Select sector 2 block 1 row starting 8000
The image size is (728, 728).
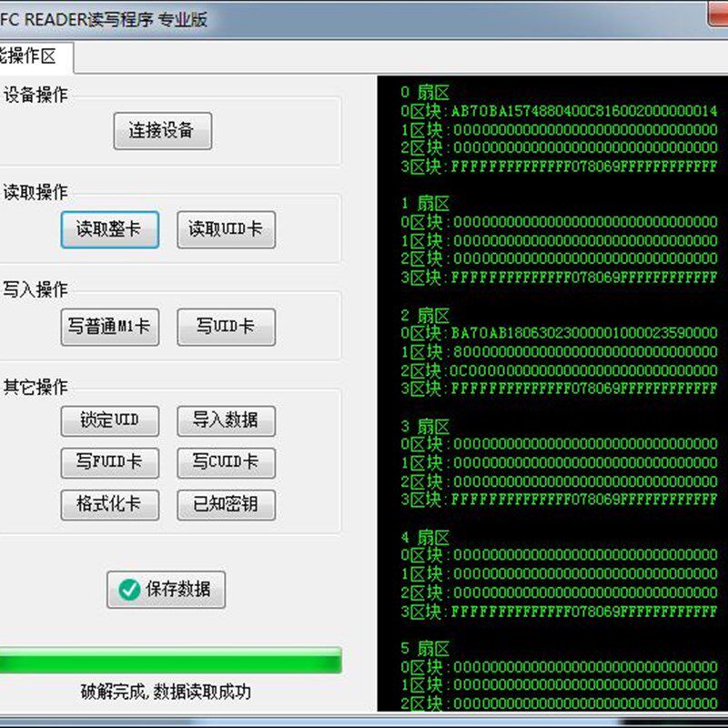coord(559,351)
